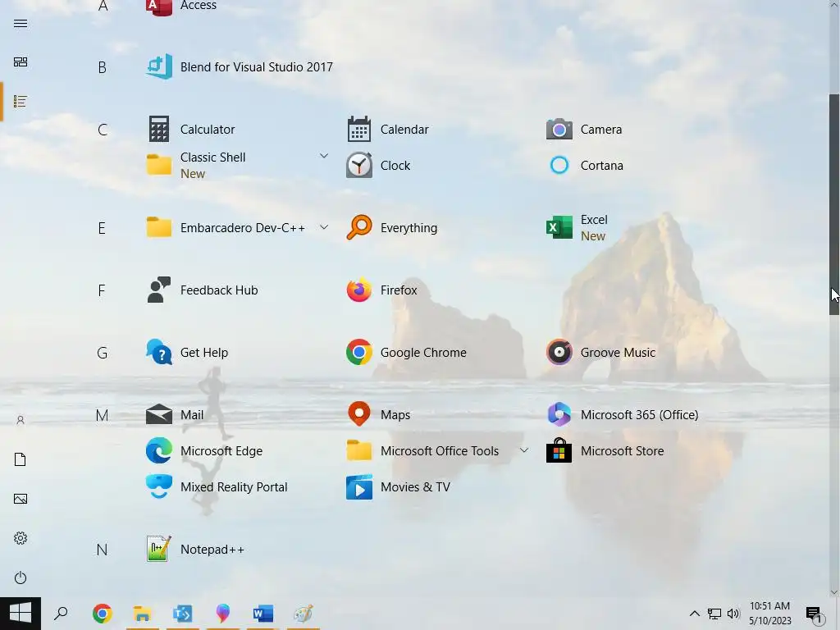The height and width of the screenshot is (630, 840).
Task: Open Feedback Hub
Action: click(202, 290)
